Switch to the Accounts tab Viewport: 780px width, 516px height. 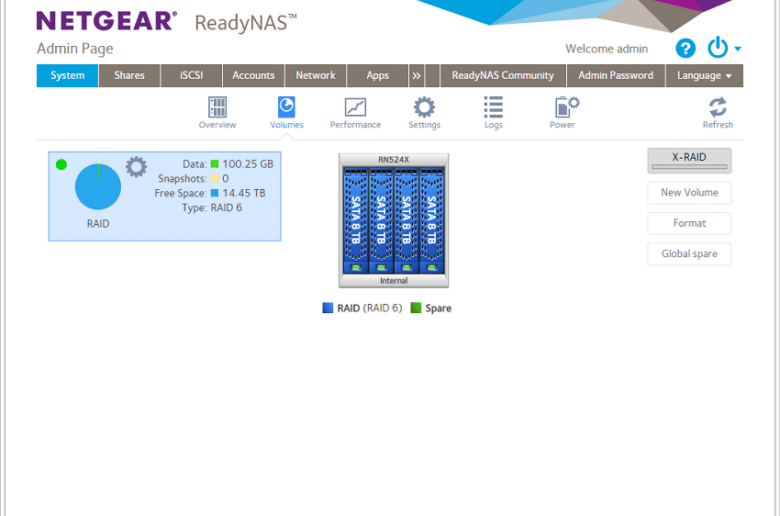point(253,76)
